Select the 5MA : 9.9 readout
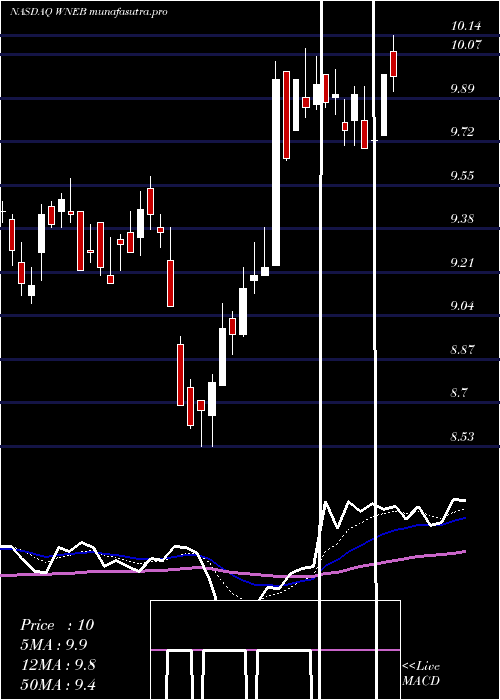 (54, 645)
